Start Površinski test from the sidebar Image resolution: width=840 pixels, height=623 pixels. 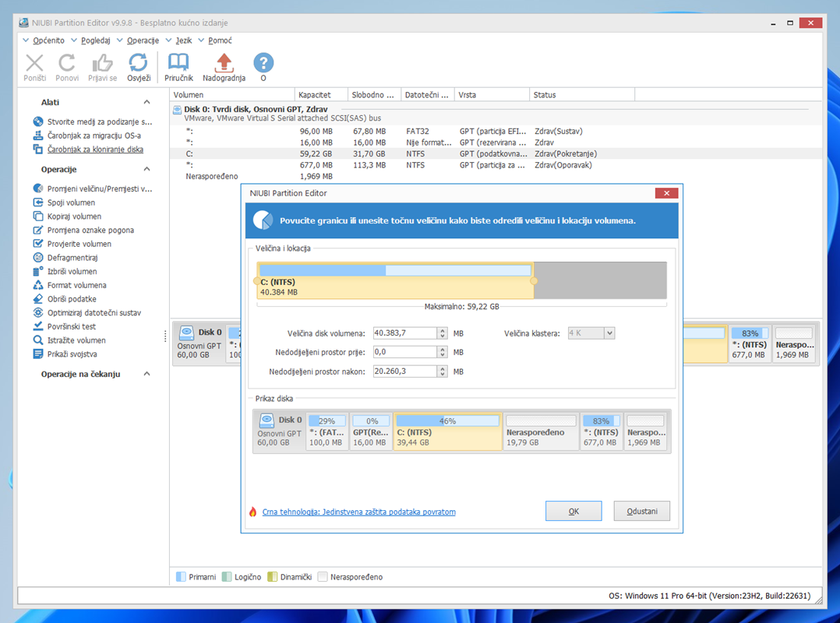coord(72,326)
